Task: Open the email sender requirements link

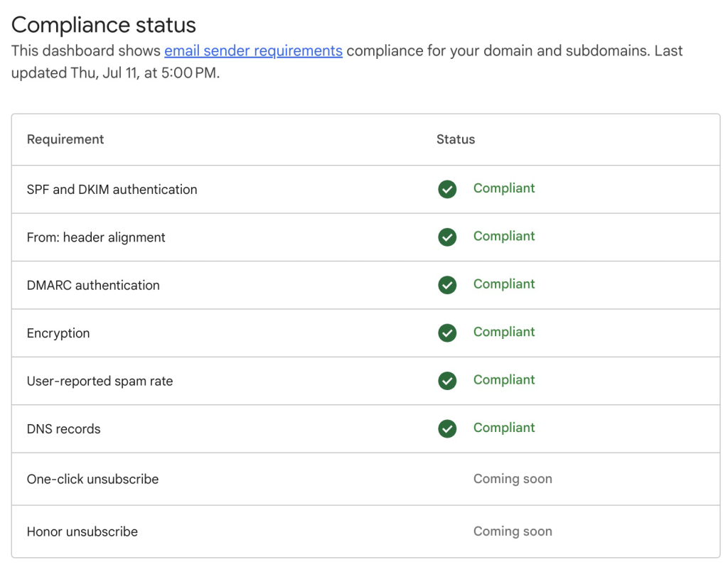Action: [x=253, y=51]
